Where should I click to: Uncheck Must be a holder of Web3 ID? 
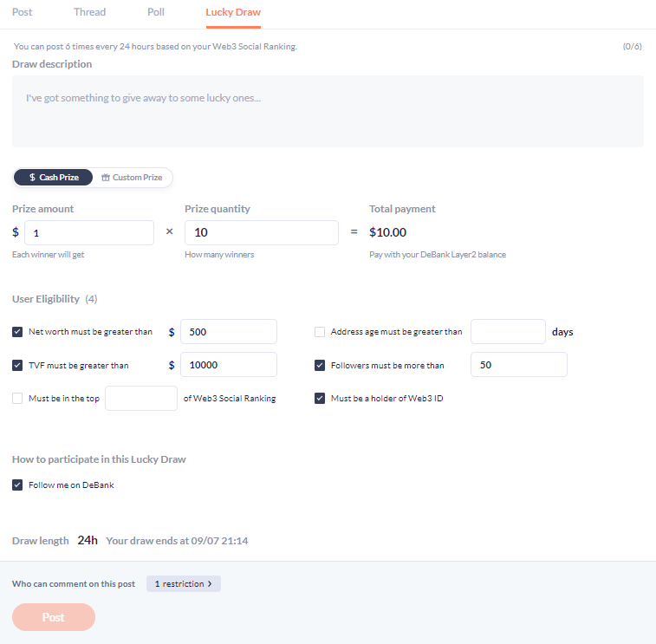pos(320,399)
